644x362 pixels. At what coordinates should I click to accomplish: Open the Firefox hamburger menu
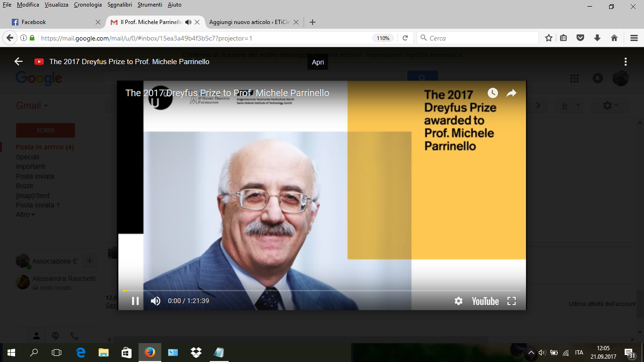(634, 38)
